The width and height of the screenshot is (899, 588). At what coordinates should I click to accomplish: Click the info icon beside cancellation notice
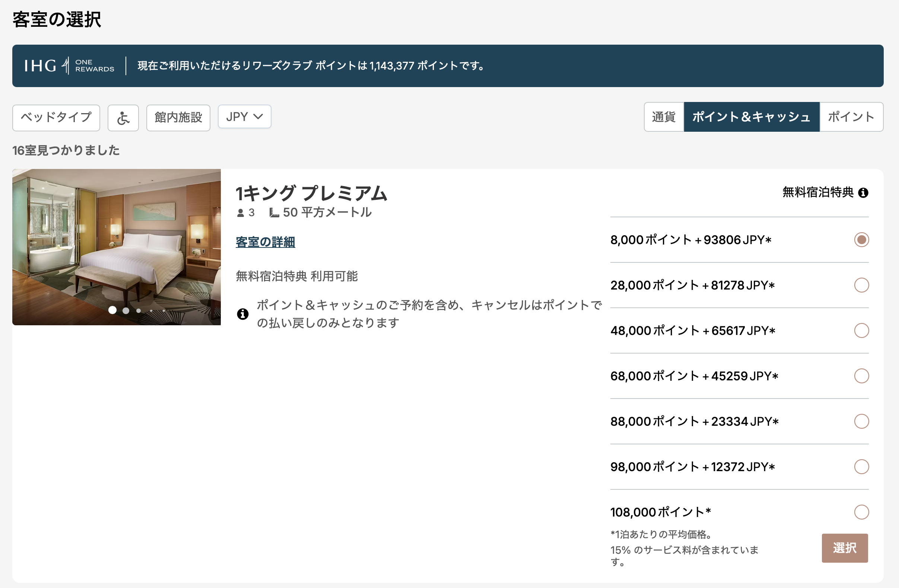coord(242,314)
